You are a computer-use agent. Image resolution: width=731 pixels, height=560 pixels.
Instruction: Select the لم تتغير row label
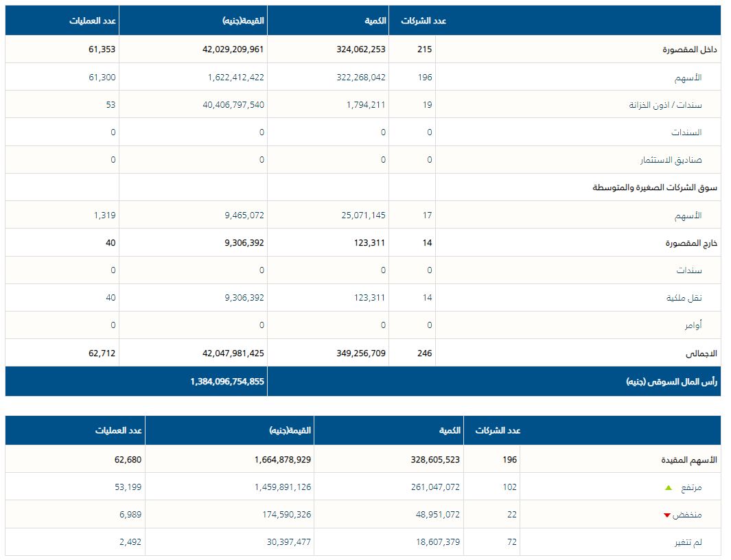pyautogui.click(x=688, y=543)
